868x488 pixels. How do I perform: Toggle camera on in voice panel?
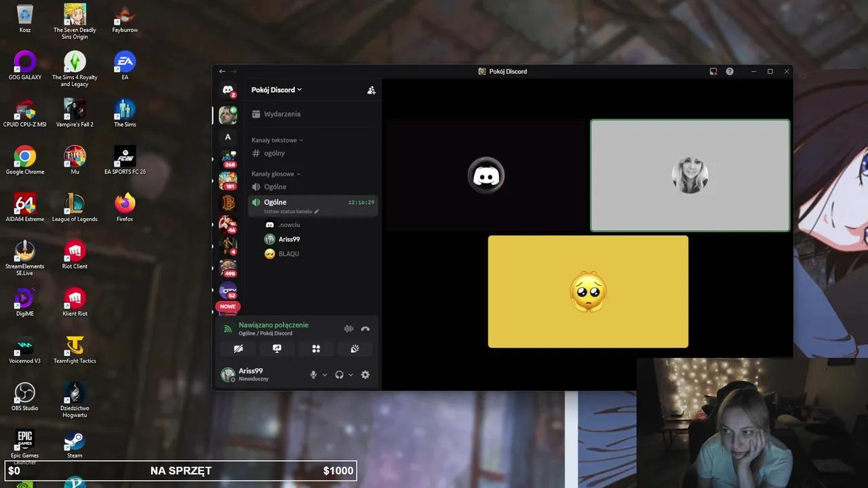tap(238, 348)
